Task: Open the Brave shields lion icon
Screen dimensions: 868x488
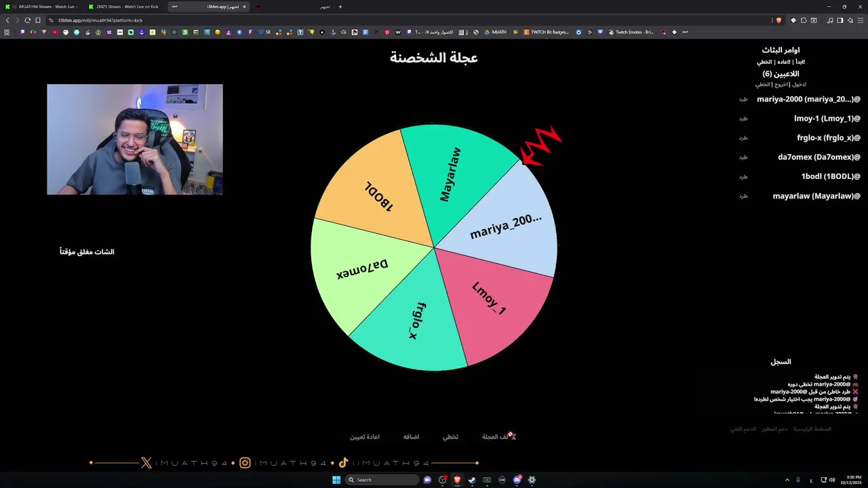Action: click(778, 20)
